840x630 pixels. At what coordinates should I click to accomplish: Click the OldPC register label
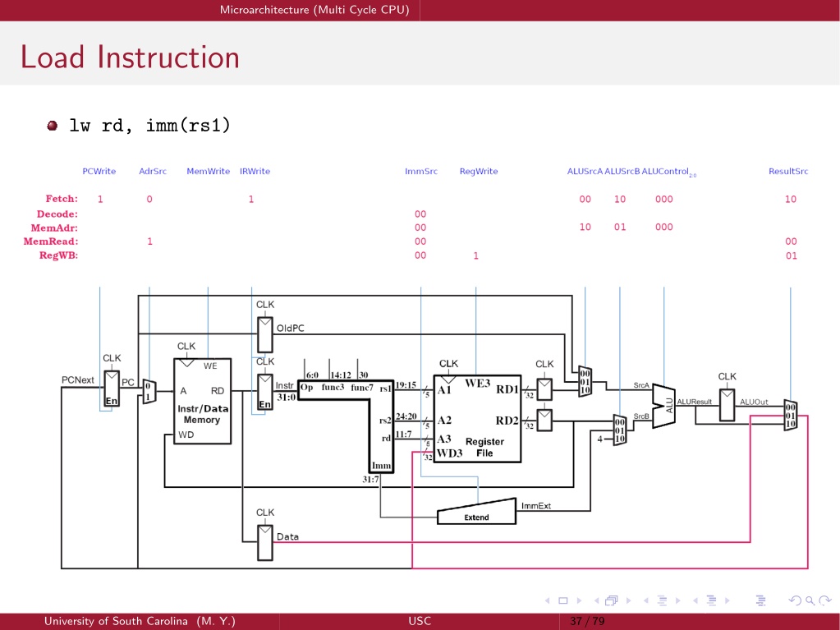click(291, 328)
